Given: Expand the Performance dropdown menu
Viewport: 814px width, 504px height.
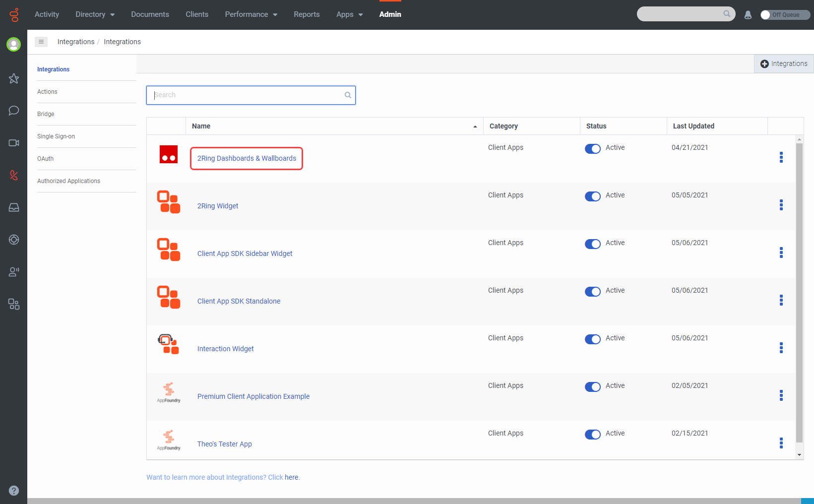Looking at the screenshot, I should 251,14.
